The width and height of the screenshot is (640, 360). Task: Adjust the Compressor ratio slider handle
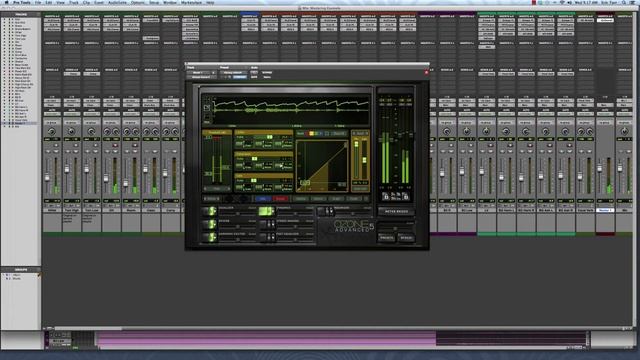point(254,159)
